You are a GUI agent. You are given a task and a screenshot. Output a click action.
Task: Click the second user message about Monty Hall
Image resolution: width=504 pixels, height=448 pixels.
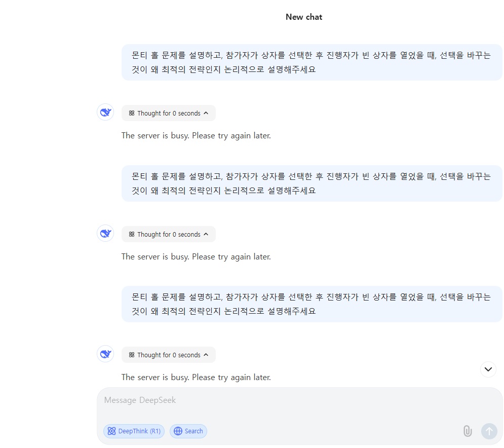(312, 183)
